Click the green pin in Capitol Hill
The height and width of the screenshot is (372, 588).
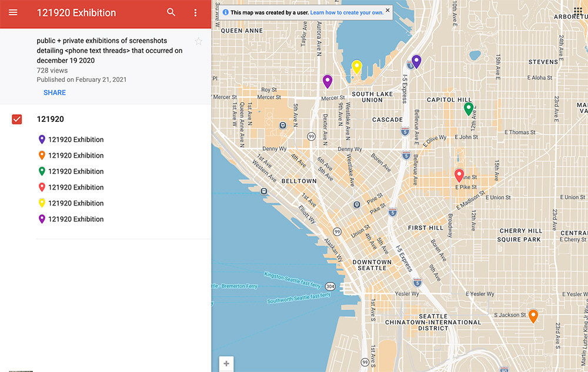coord(469,108)
